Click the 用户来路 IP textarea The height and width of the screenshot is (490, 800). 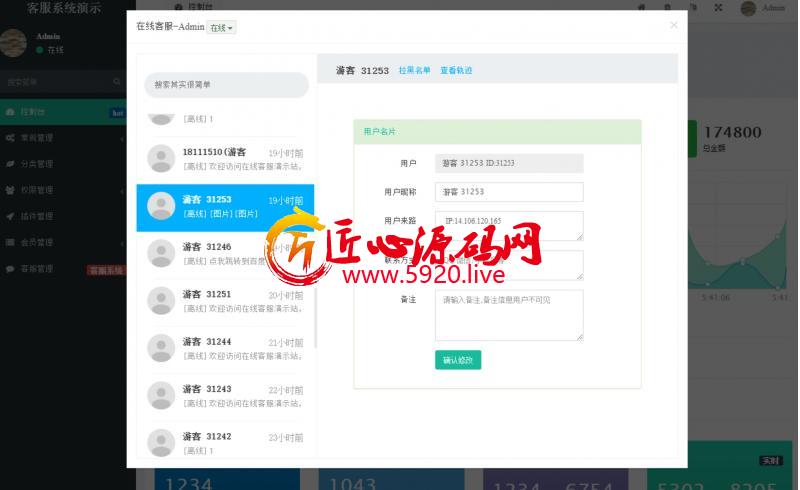pos(509,226)
